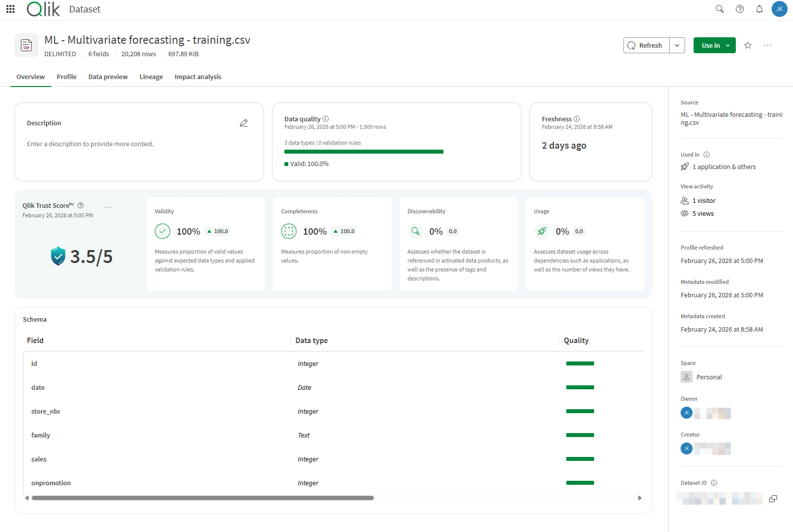Viewport: 793px width, 532px height.
Task: Show info about Used in
Action: pos(706,155)
